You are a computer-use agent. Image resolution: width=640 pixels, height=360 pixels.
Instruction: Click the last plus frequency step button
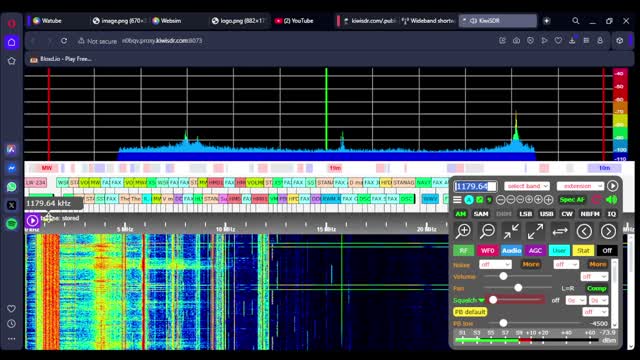[x=549, y=200]
